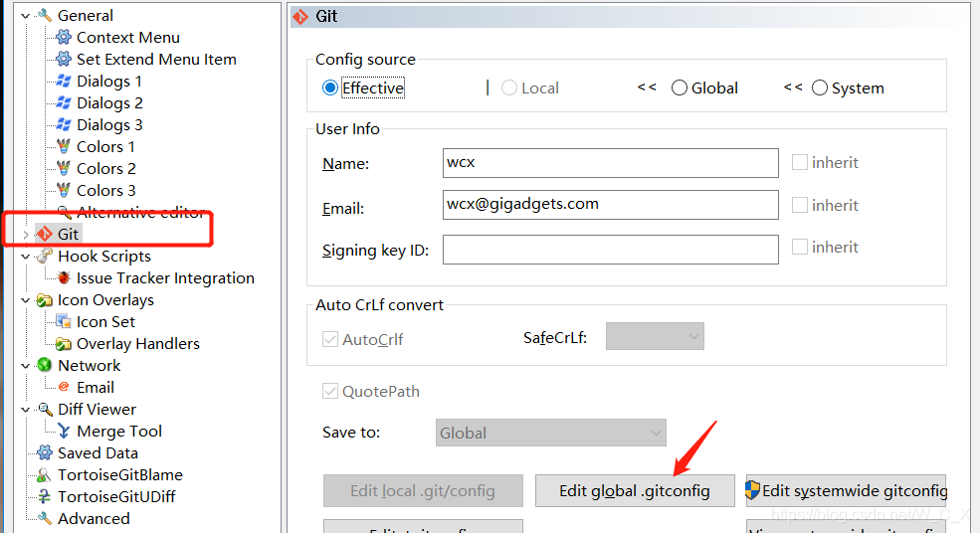Open the Dialogs 2 settings page
The width and height of the screenshot is (980, 533).
pos(109,103)
